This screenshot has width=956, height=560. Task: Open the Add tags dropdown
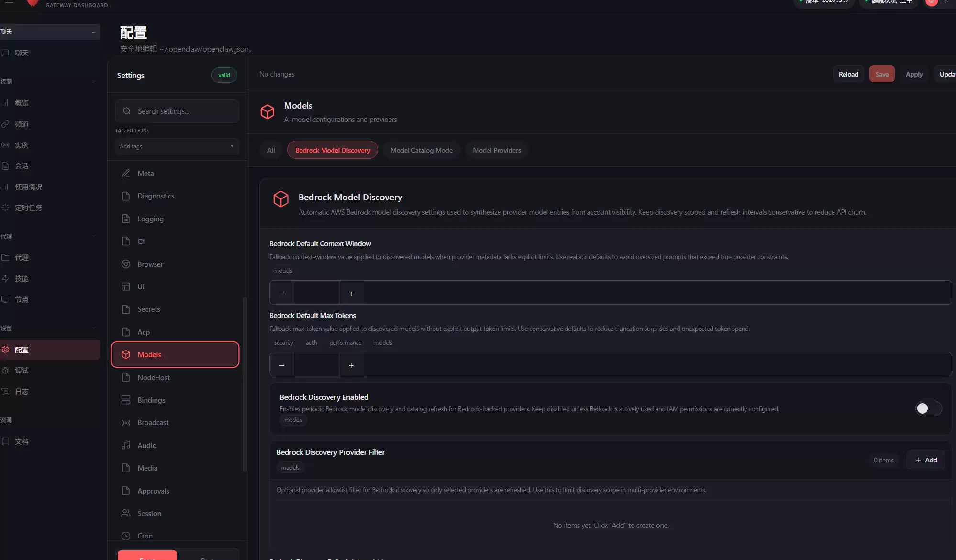(177, 146)
